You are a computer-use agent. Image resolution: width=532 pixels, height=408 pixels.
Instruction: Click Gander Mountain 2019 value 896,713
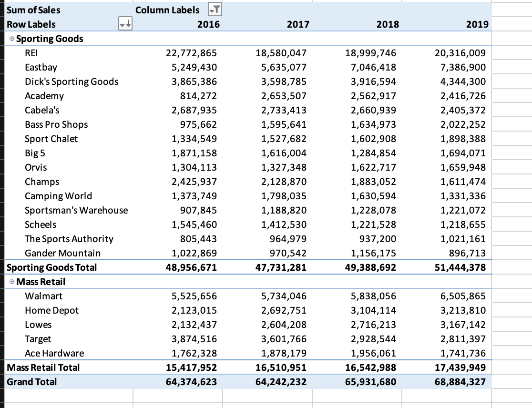coord(467,253)
